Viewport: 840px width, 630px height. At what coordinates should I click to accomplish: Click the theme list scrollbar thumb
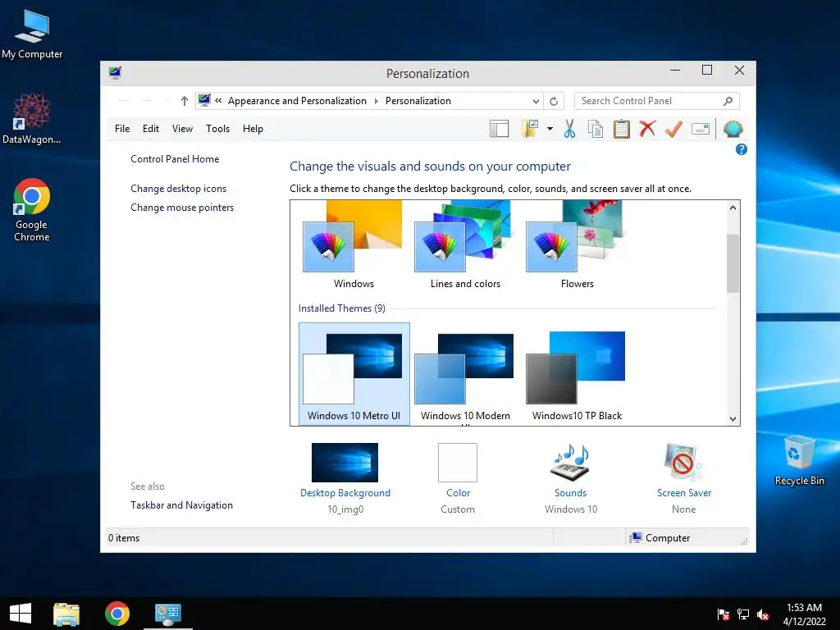(x=733, y=263)
